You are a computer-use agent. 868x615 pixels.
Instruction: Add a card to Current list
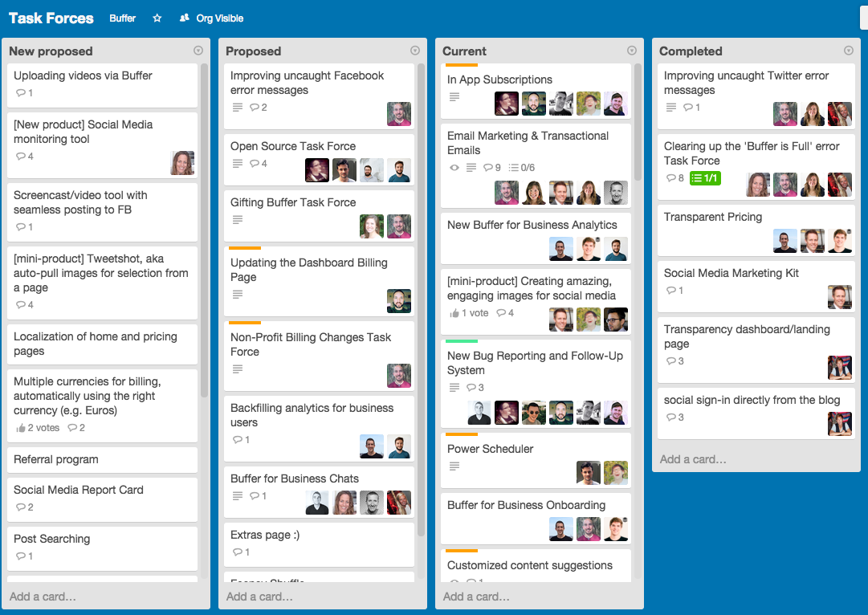[477, 597]
